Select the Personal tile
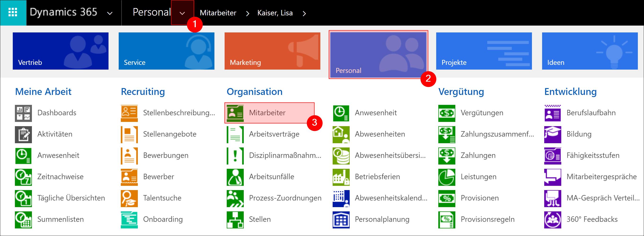Image resolution: width=644 pixels, height=236 pixels. click(x=378, y=55)
